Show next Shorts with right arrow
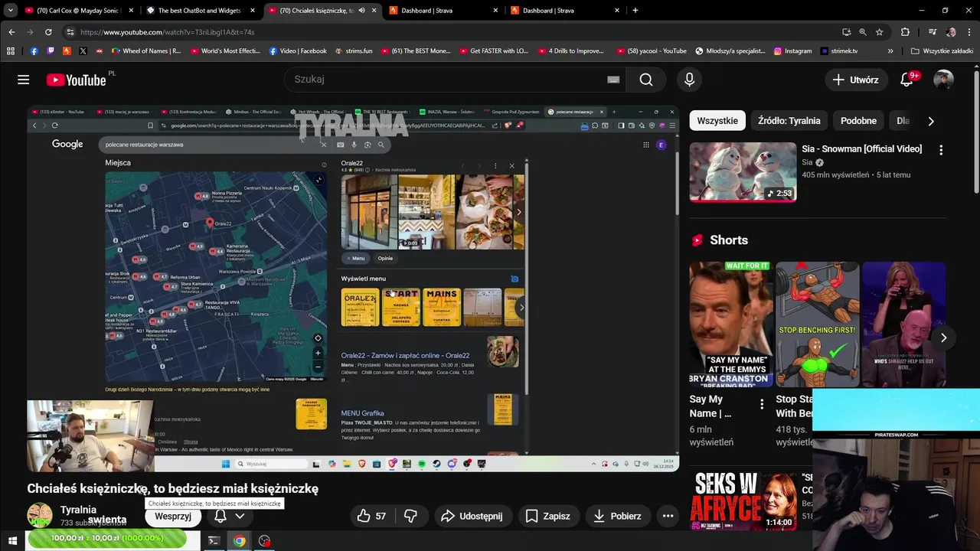 click(943, 337)
